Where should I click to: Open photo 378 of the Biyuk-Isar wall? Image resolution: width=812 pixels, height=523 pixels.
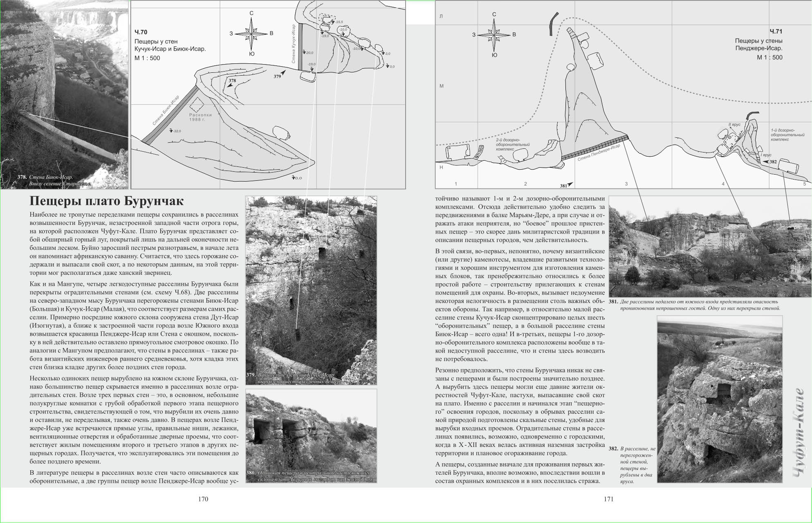64,94
